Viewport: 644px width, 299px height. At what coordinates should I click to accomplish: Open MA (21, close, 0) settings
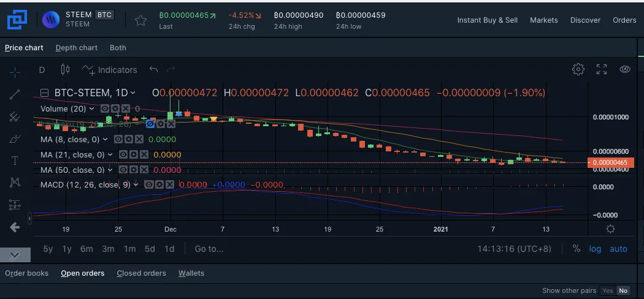(x=134, y=154)
